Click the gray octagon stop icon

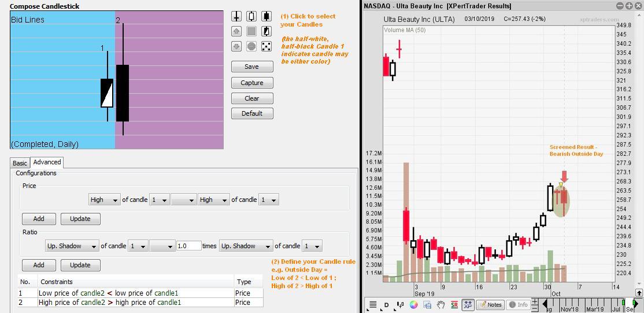point(251,46)
